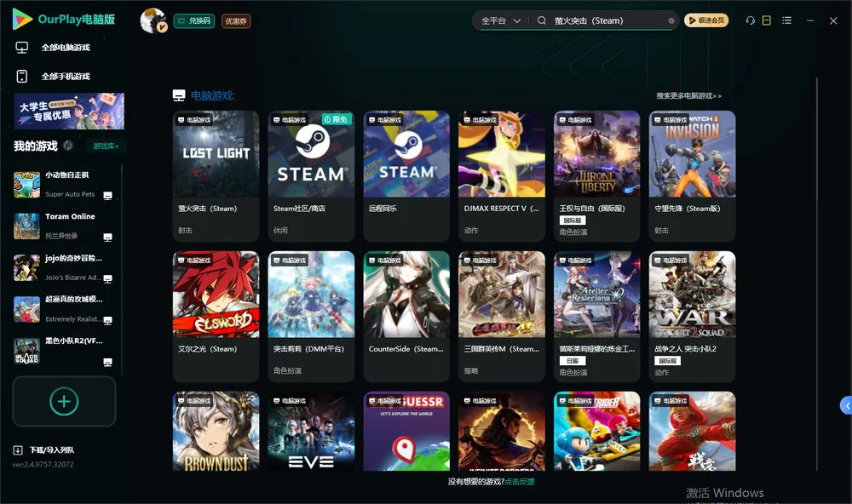Open the 极速会员 membership button
The width and height of the screenshot is (852, 504).
point(706,20)
